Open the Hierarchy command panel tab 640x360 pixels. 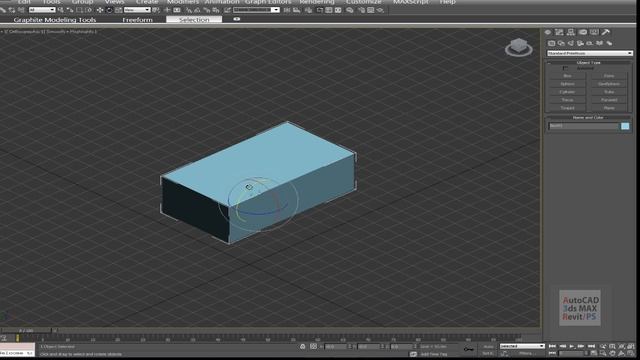571,32
